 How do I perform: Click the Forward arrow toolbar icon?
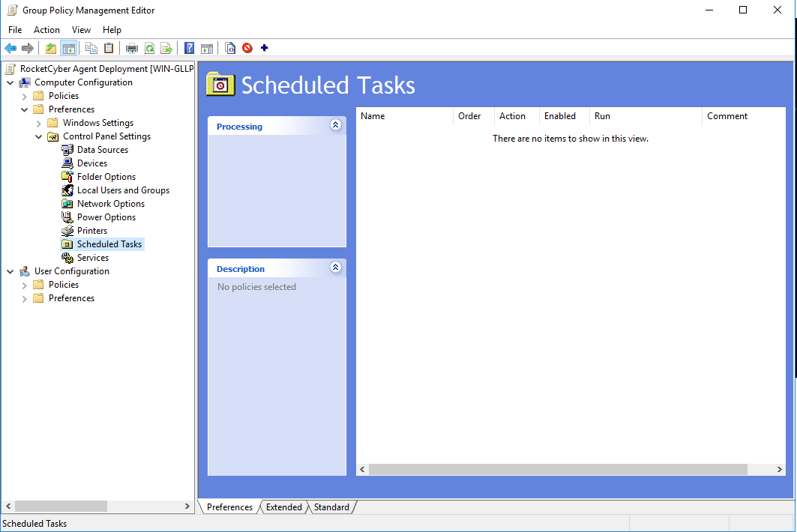click(x=28, y=48)
